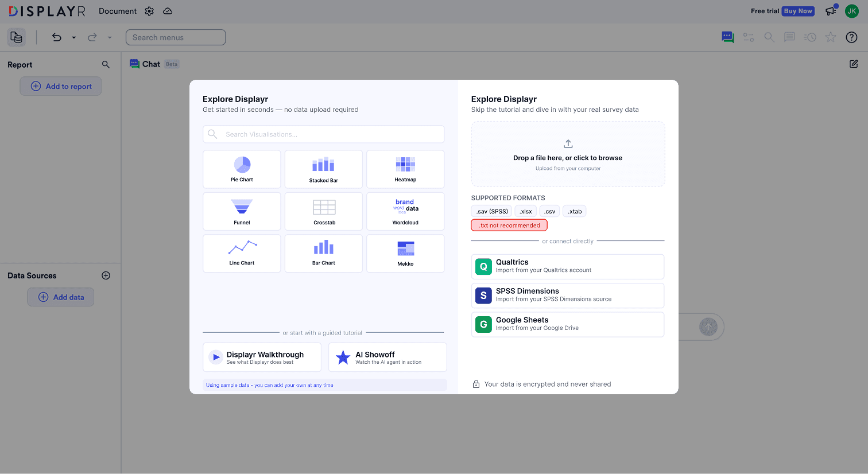
Task: Expand the Undo history dropdown arrow
Action: pos(73,37)
